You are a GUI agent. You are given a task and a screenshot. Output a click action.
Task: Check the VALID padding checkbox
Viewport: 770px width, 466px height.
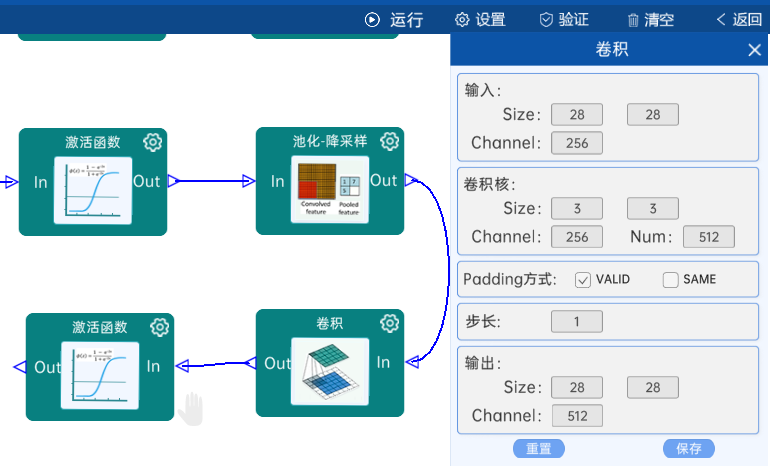[582, 280]
